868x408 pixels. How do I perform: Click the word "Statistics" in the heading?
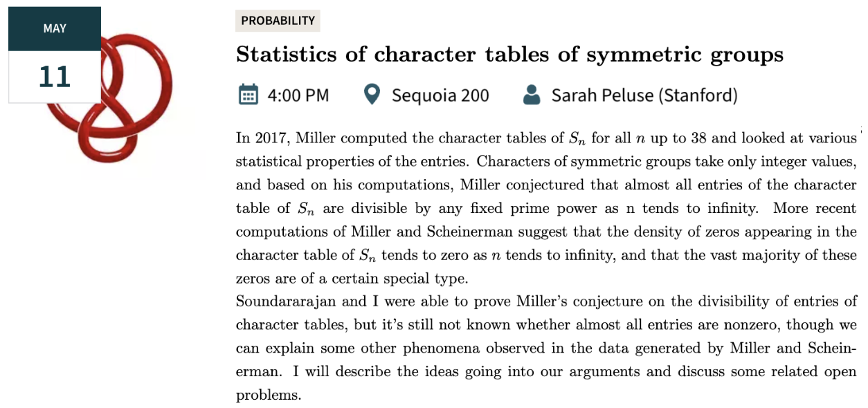pyautogui.click(x=285, y=55)
